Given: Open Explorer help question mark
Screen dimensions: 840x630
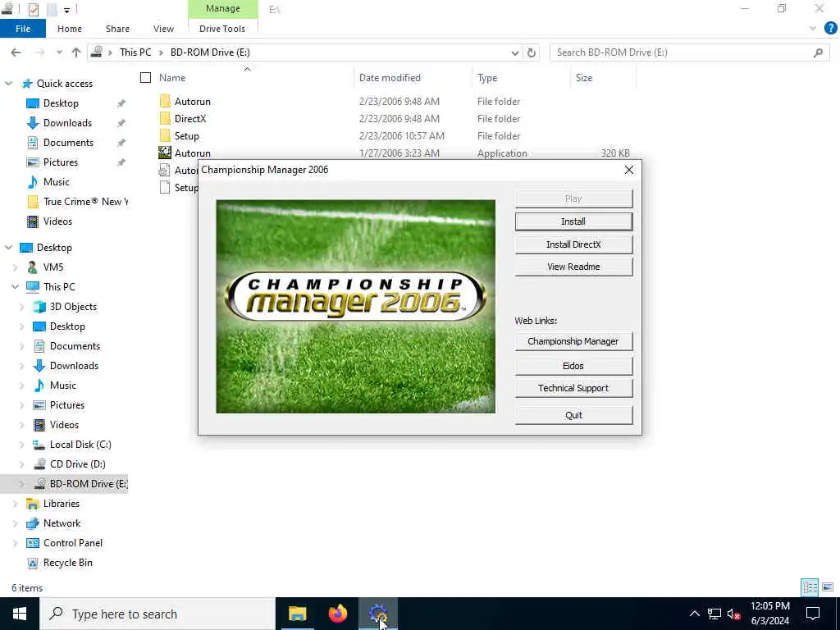Looking at the screenshot, I should pyautogui.click(x=830, y=29).
